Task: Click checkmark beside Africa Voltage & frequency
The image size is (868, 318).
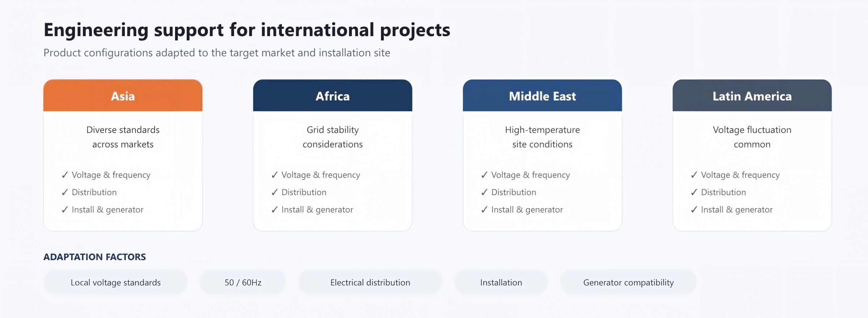Action: (x=275, y=175)
